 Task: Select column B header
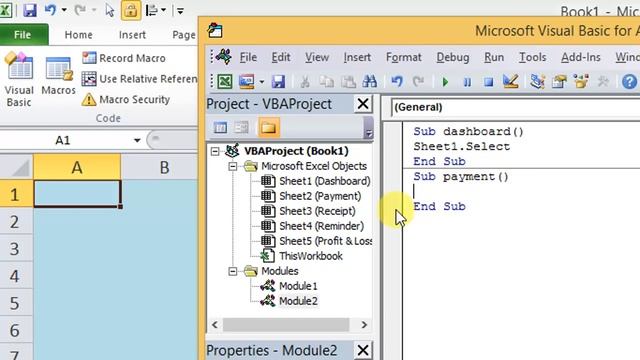[163, 167]
